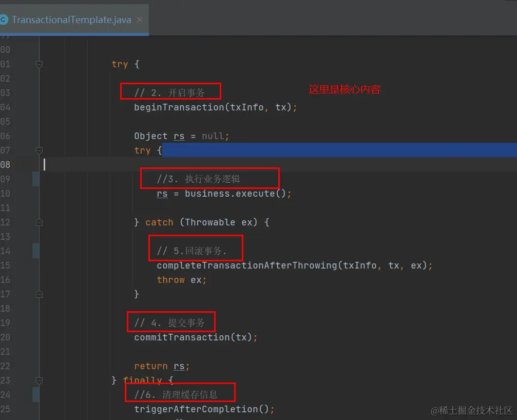Image resolution: width=517 pixels, height=420 pixels.
Task: Click the Java class icon on the tab
Action: tap(4, 20)
